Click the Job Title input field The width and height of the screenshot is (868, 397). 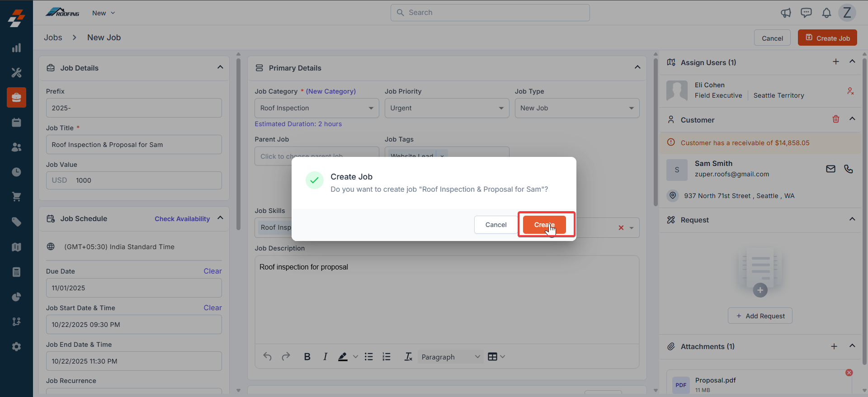134,145
